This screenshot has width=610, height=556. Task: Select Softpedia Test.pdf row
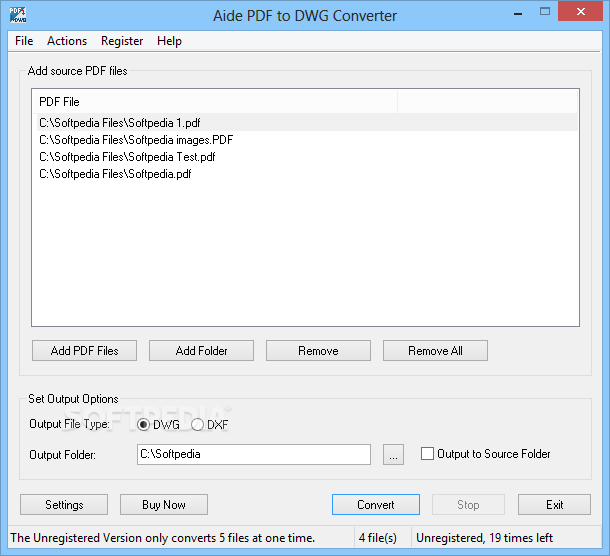click(x=305, y=157)
